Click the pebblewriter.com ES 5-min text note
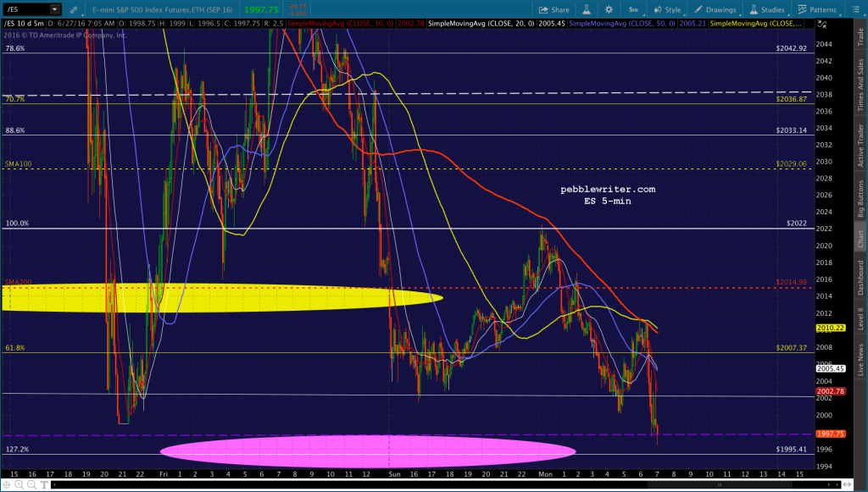Image resolution: width=868 pixels, height=492 pixels. pos(608,195)
